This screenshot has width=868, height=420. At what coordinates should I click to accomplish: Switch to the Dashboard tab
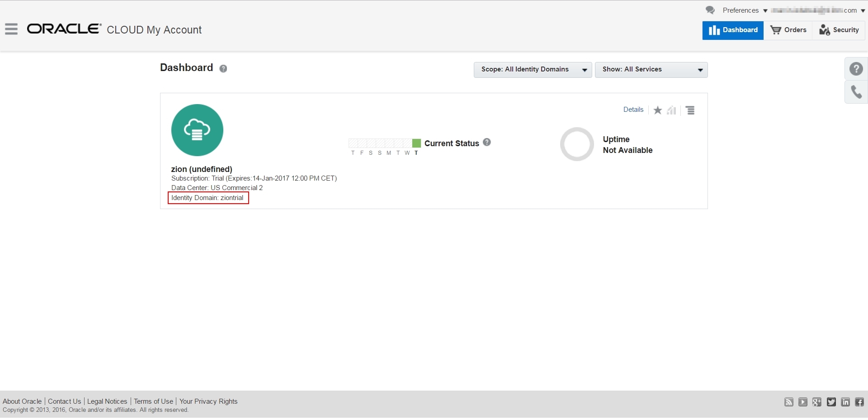click(733, 30)
